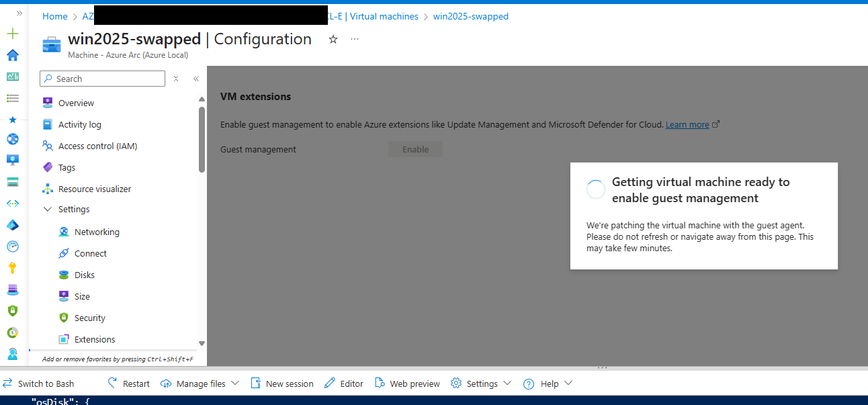
Task: Click the All services list icon
Action: tap(13, 98)
